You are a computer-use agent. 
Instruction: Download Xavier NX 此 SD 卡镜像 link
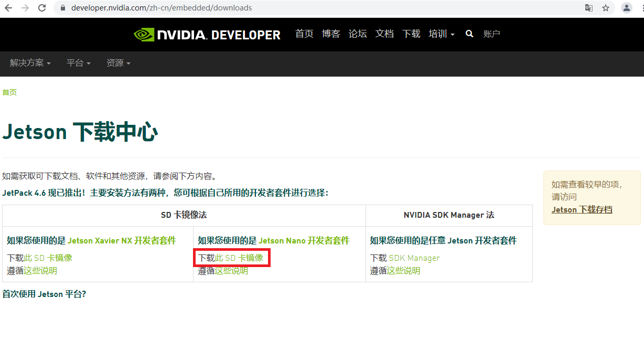click(x=48, y=258)
